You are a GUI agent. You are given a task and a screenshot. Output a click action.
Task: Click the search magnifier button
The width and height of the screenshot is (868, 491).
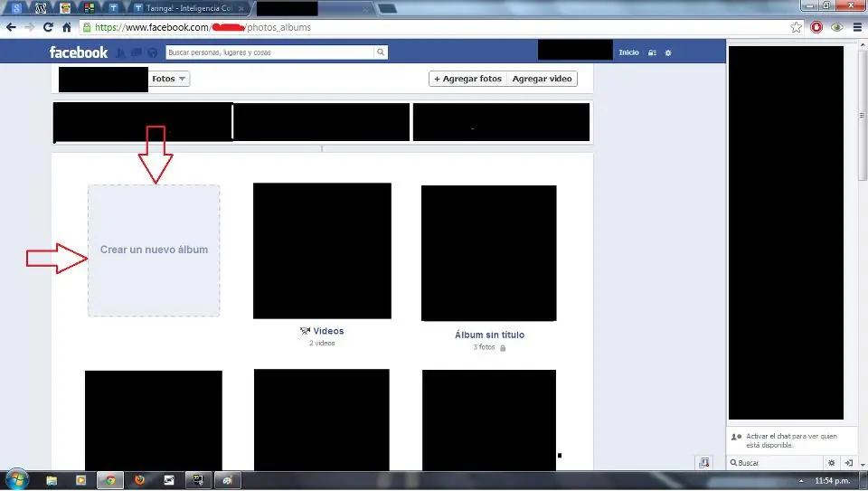tap(381, 52)
